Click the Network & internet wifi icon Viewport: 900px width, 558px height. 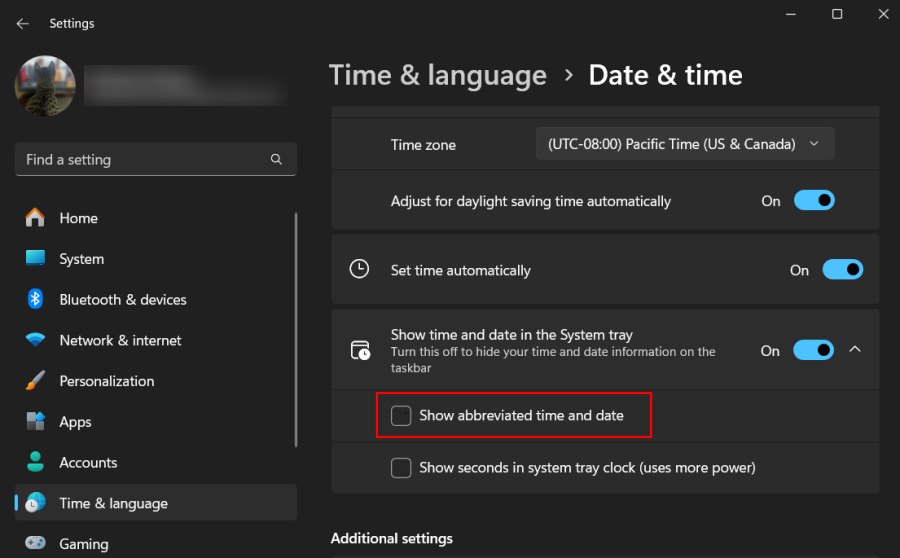(36, 340)
